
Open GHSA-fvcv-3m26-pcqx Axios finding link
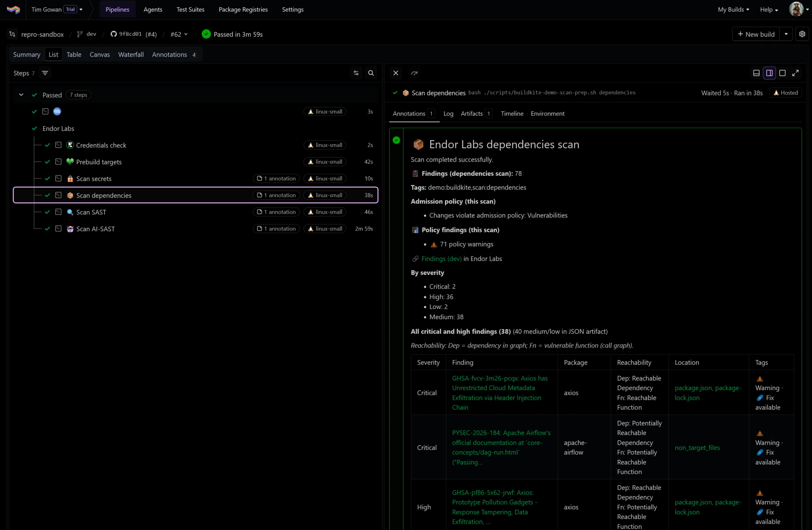tap(500, 393)
